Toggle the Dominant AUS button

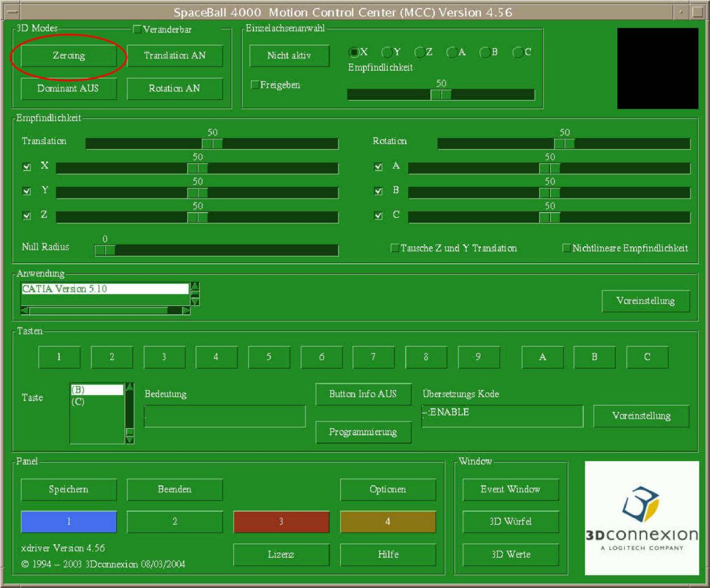pyautogui.click(x=68, y=88)
